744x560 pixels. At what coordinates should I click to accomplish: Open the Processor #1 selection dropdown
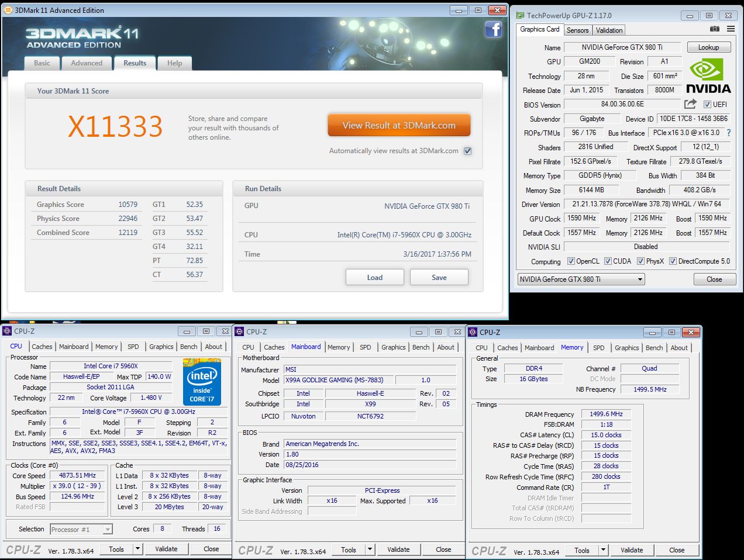click(81, 529)
